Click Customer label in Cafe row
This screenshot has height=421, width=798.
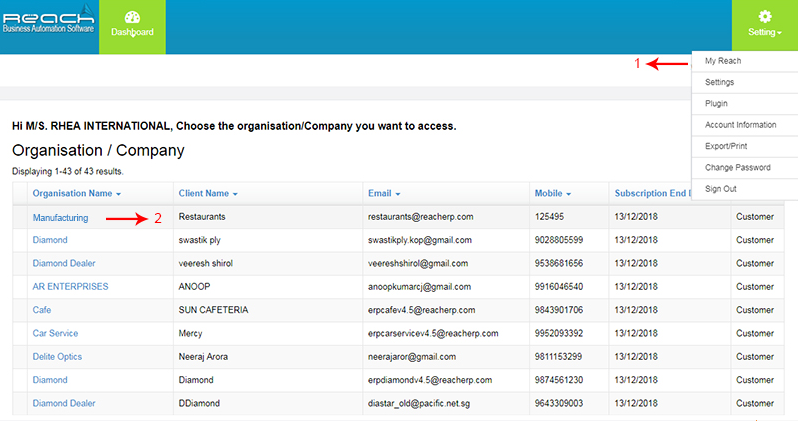(755, 310)
